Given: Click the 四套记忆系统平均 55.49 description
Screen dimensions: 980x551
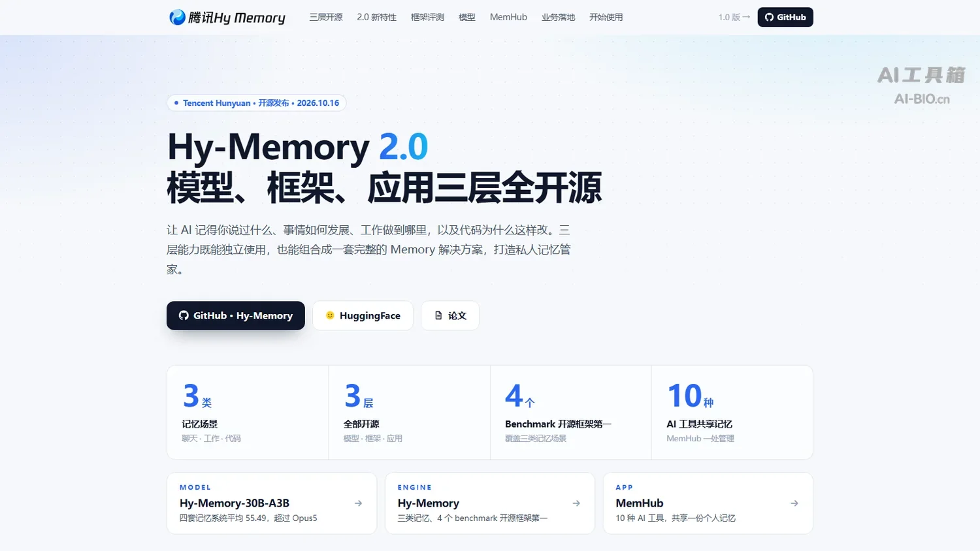Looking at the screenshot, I should pyautogui.click(x=248, y=518).
